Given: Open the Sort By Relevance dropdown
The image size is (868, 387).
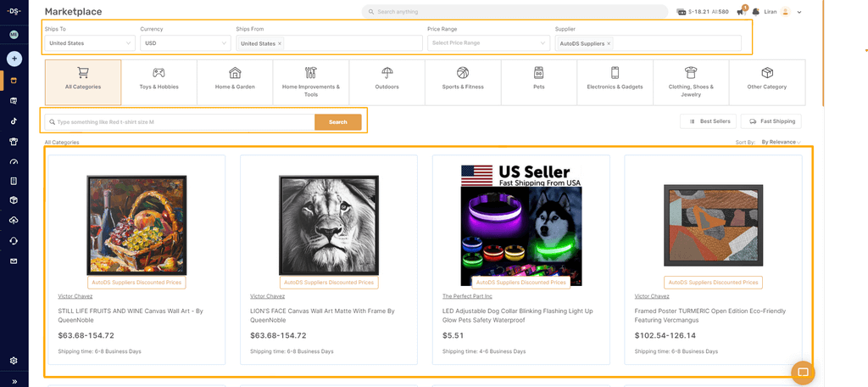Looking at the screenshot, I should 781,142.
